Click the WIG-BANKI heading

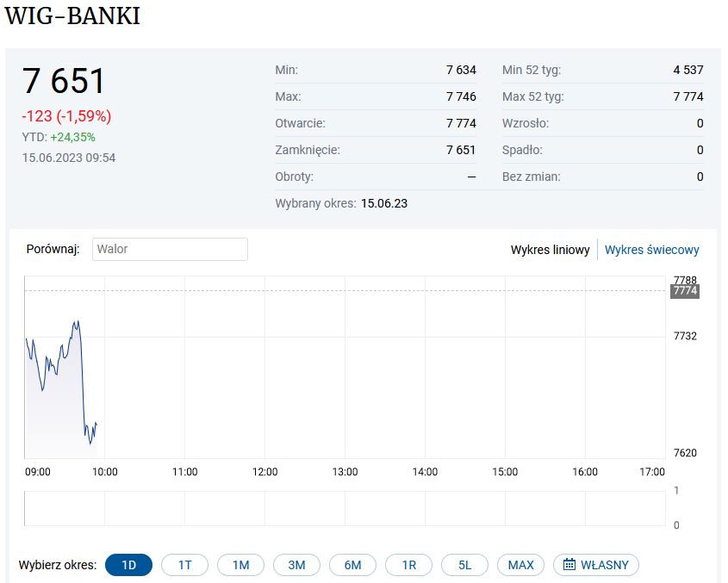point(72,16)
